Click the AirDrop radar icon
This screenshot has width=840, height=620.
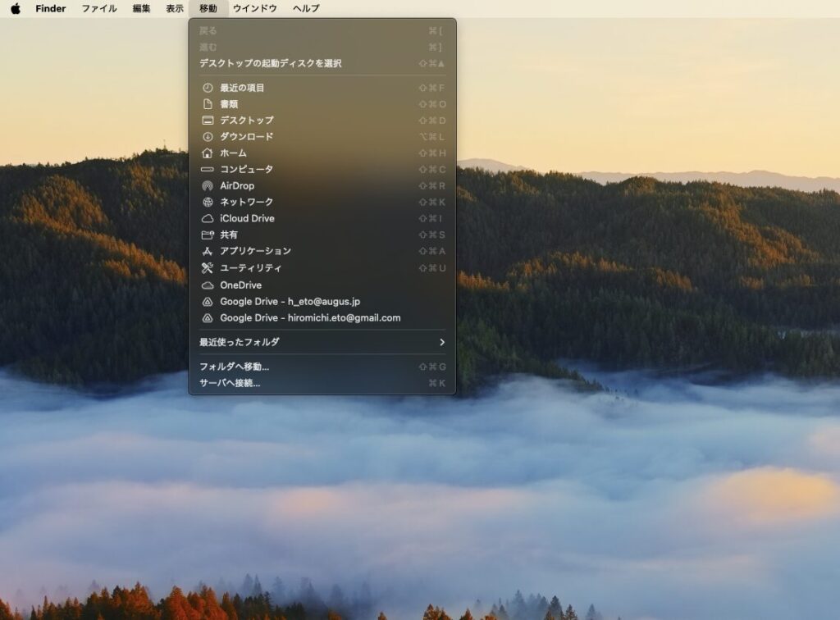[208, 186]
